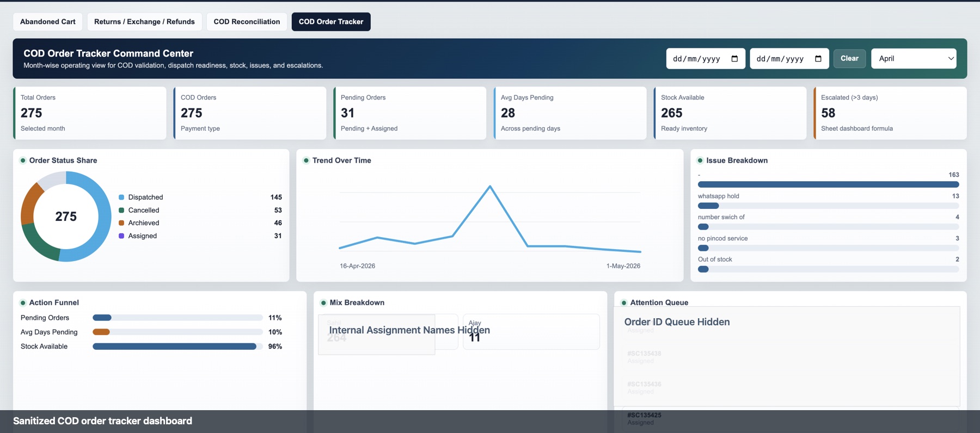Clear the date filters

849,58
